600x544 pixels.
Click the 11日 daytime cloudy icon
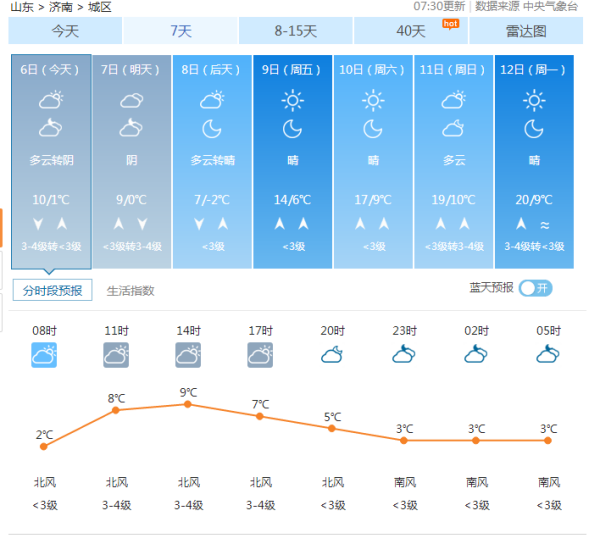tap(454, 100)
